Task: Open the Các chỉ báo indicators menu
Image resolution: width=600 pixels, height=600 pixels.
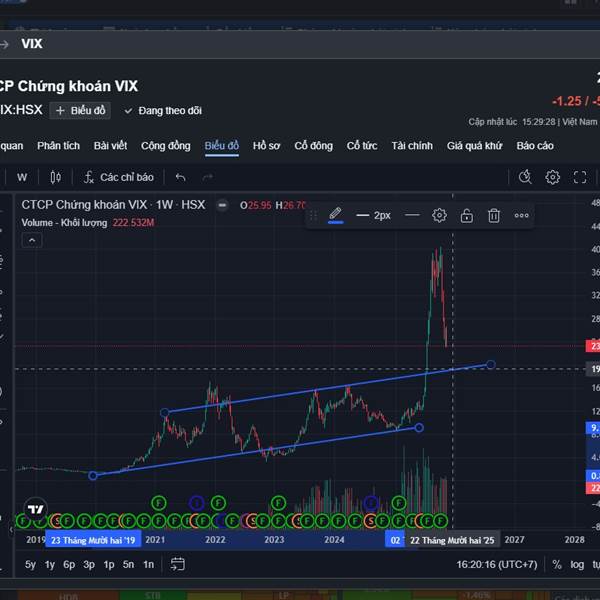Action: pos(119,177)
